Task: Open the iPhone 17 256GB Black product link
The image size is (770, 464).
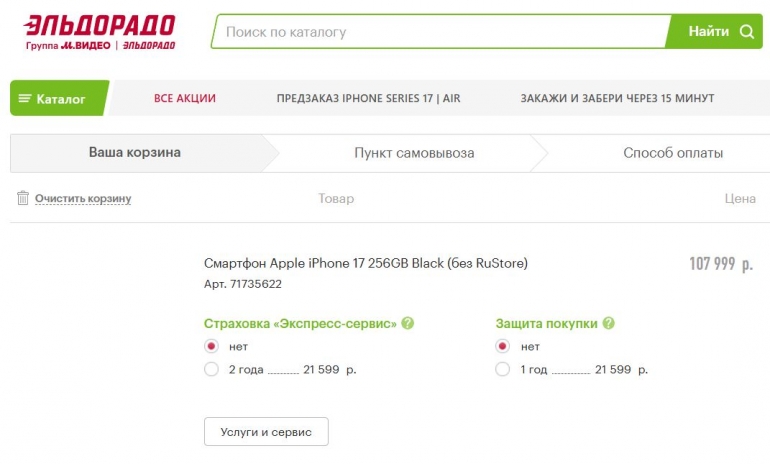Action: coord(365,263)
